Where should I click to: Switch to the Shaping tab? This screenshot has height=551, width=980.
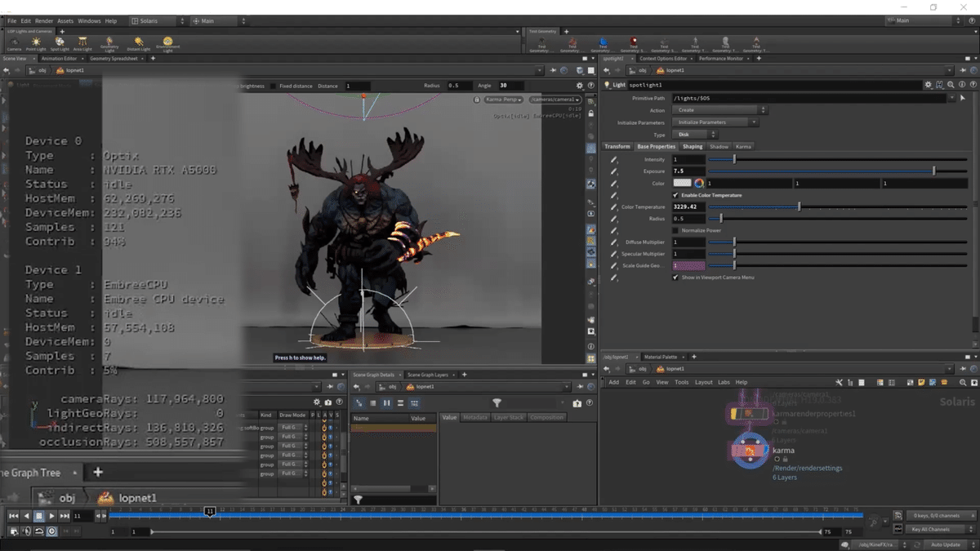(x=692, y=147)
